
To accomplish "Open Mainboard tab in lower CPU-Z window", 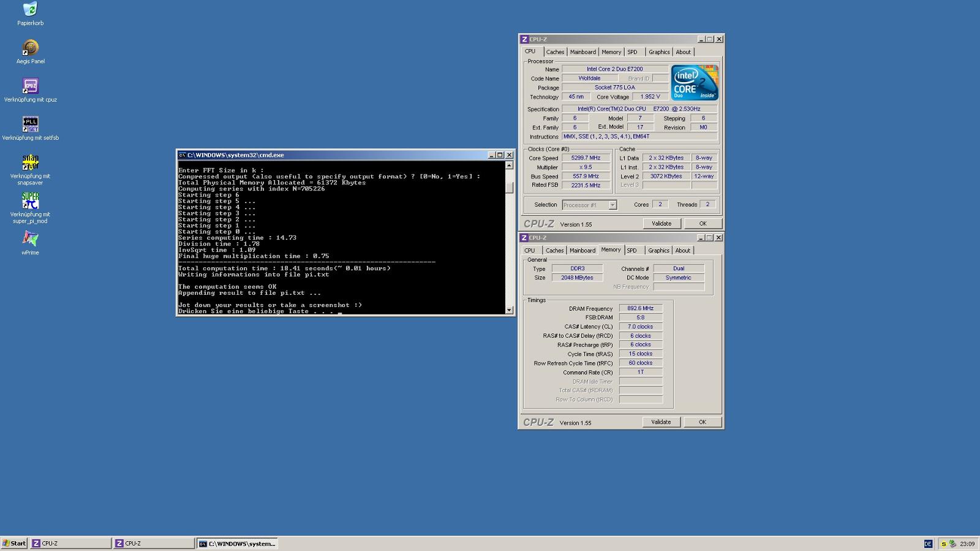I will point(582,251).
